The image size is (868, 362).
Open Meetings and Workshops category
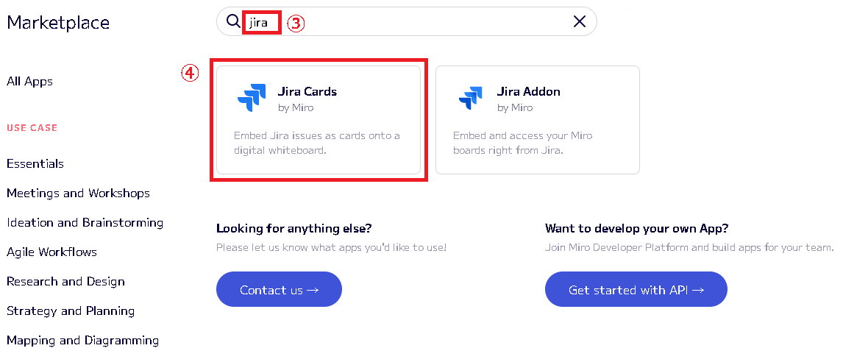[x=78, y=194]
